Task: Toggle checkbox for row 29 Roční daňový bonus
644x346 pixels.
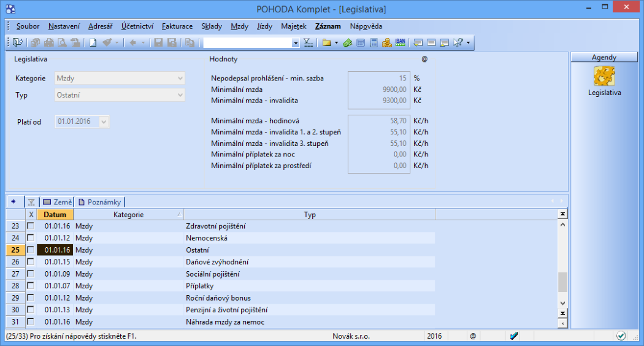Action: click(31, 298)
